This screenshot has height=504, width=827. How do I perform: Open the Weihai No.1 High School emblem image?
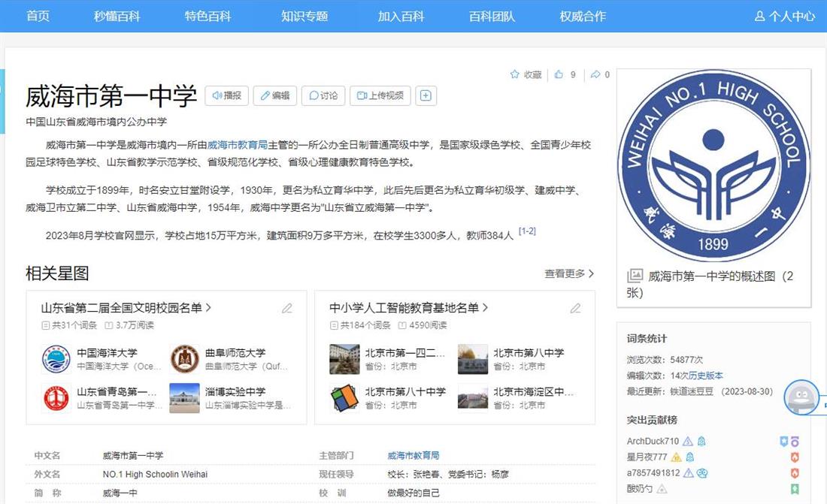click(713, 165)
